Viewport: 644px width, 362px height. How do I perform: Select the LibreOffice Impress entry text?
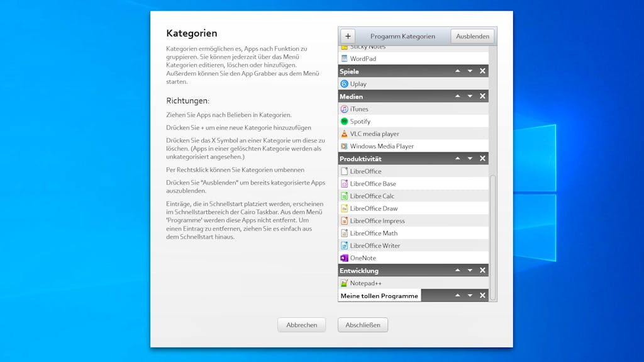point(377,220)
